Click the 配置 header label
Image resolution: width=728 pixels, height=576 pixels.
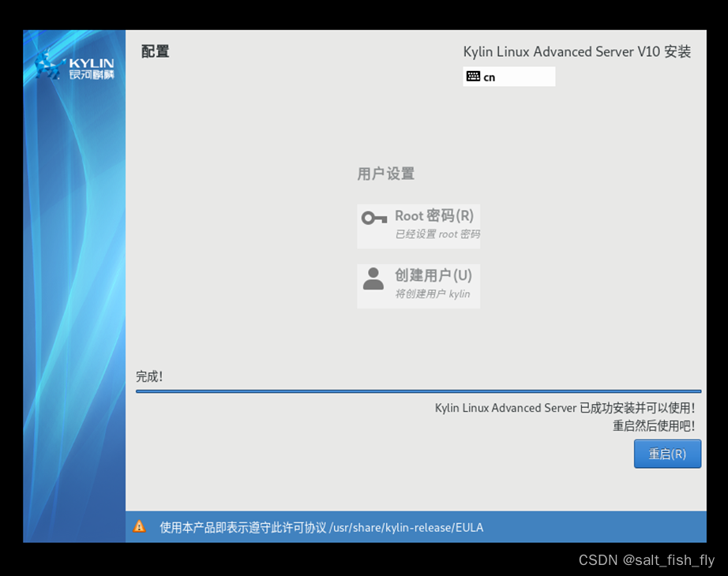point(154,50)
